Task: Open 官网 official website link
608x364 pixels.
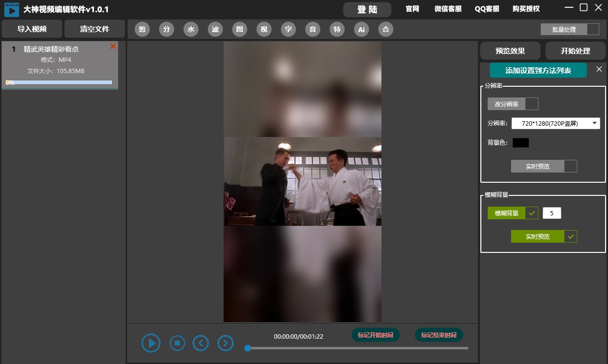Action: (412, 9)
